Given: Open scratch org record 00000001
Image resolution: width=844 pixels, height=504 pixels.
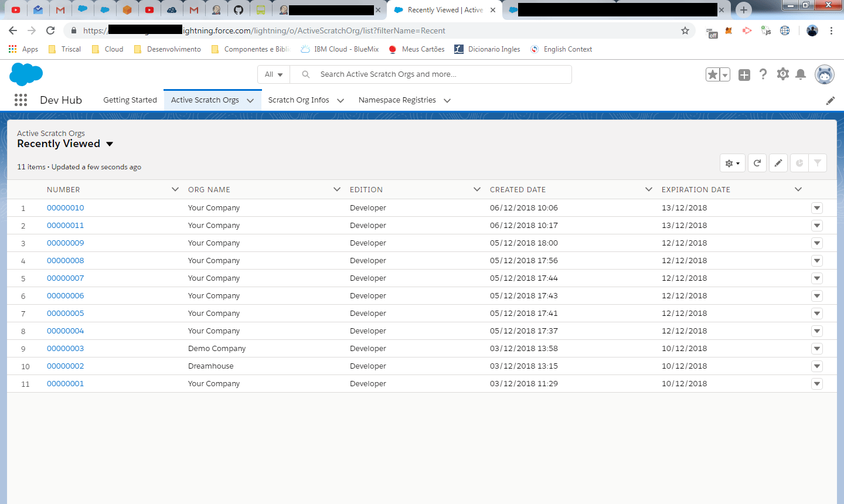Looking at the screenshot, I should point(66,384).
